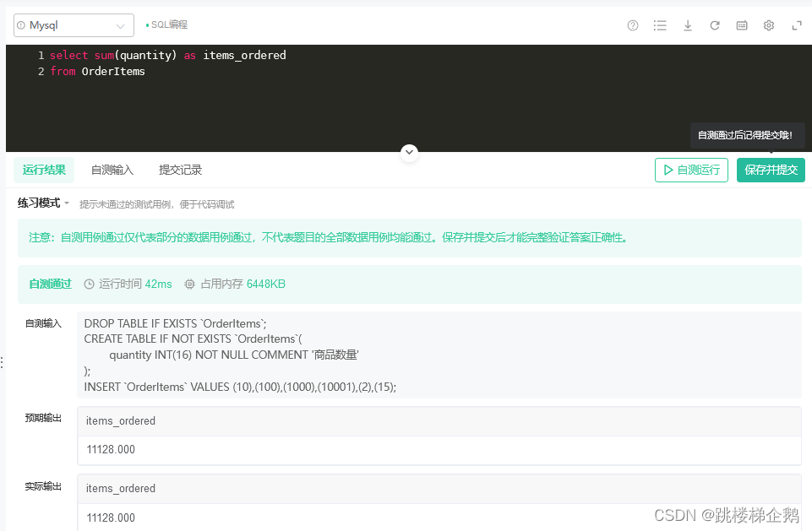Click the 自测通过 green status badge
The width and height of the screenshot is (812, 531).
point(50,284)
